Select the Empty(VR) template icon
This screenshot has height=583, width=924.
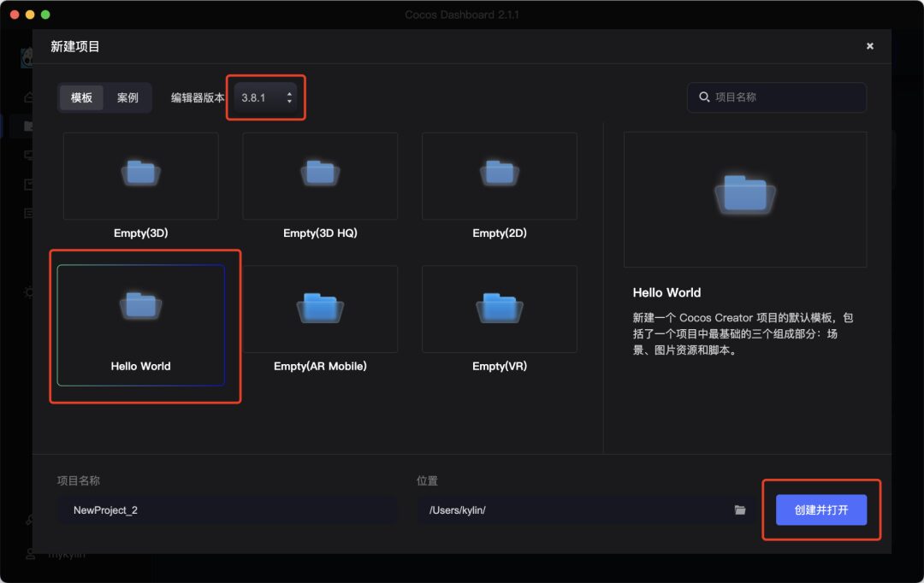(500, 307)
